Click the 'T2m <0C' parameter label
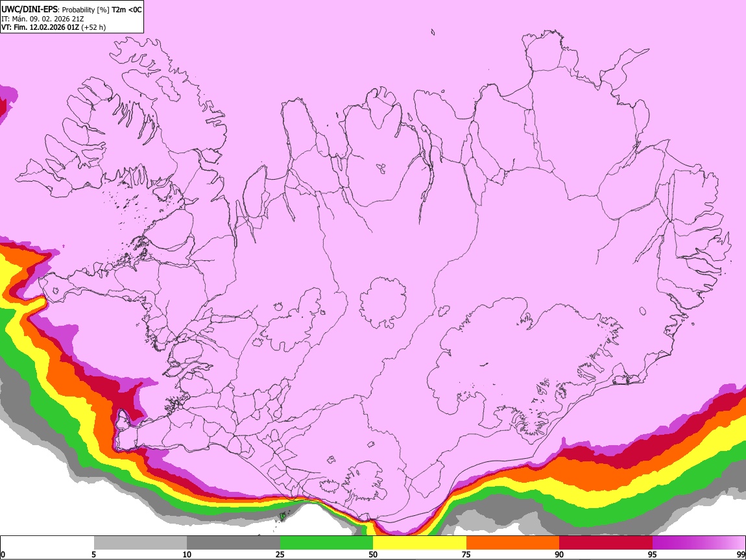This screenshot has height=560, width=746. [x=126, y=10]
